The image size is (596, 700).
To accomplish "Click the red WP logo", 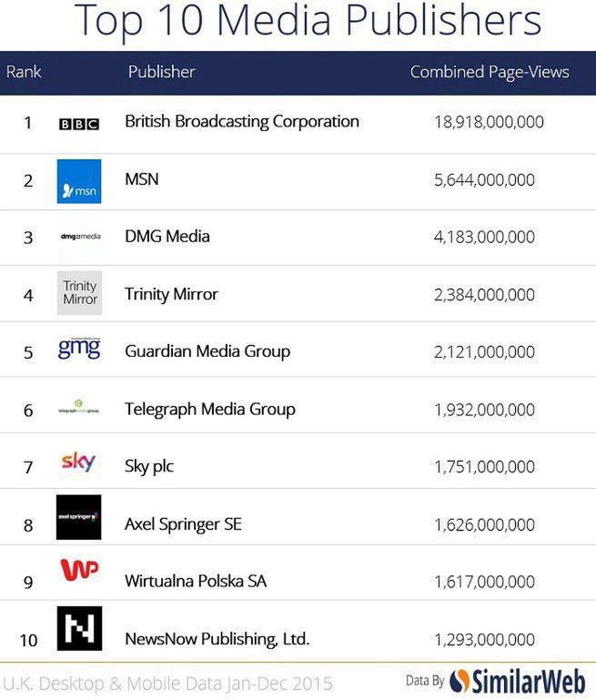I will point(78,572).
